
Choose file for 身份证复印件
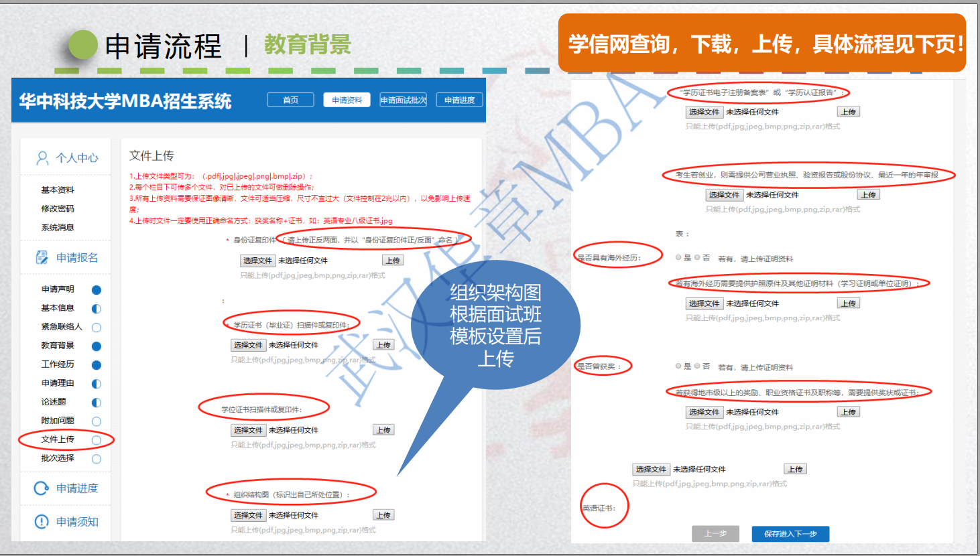258,261
